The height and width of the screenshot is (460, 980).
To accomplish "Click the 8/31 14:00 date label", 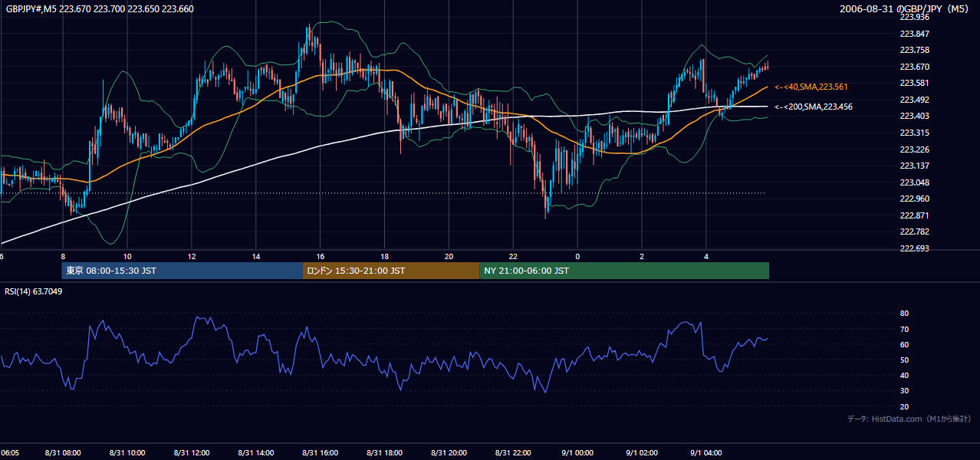I will (256, 453).
